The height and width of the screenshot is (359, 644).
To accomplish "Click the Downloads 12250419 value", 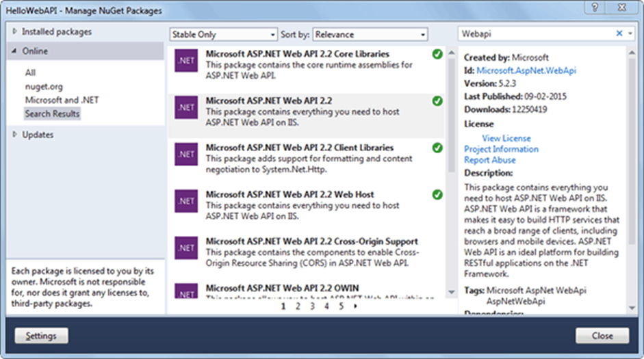I will (x=529, y=109).
